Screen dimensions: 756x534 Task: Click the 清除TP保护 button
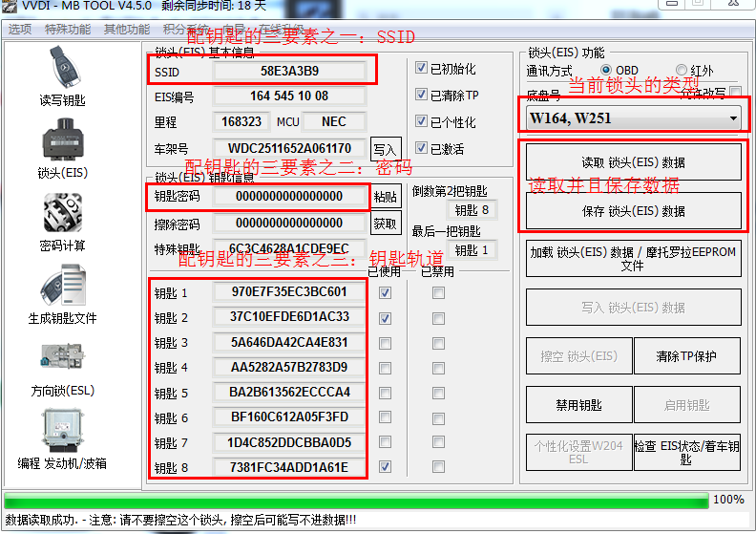686,356
